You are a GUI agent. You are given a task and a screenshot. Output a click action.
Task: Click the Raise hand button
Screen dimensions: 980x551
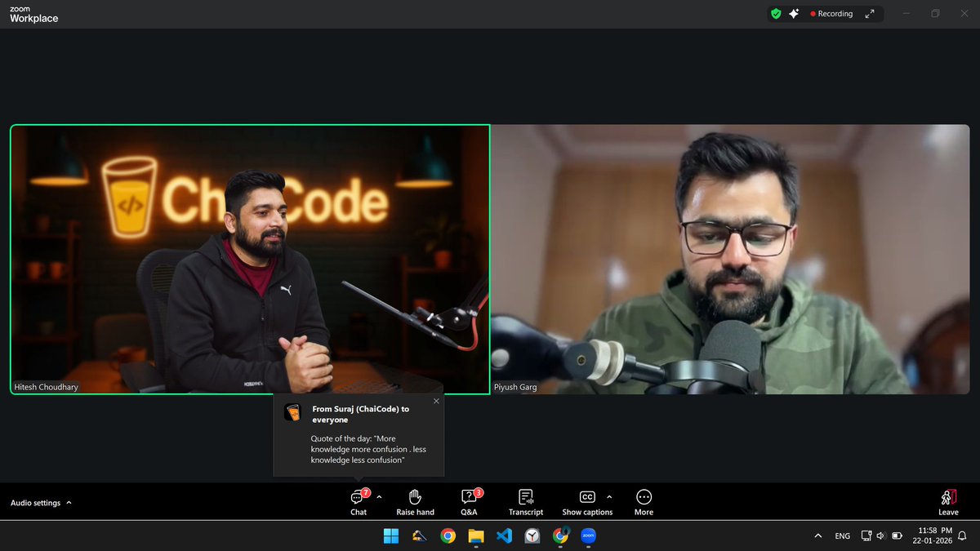click(415, 502)
